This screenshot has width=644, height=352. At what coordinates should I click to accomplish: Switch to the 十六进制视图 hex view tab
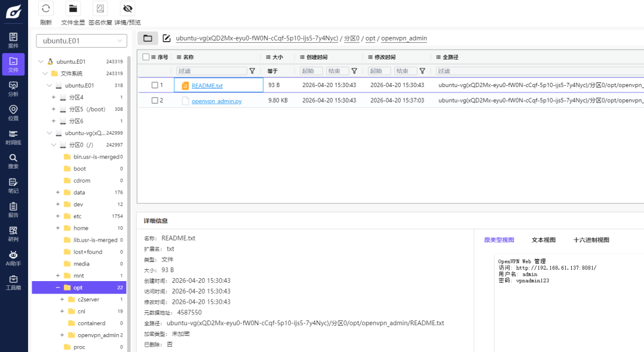point(591,240)
